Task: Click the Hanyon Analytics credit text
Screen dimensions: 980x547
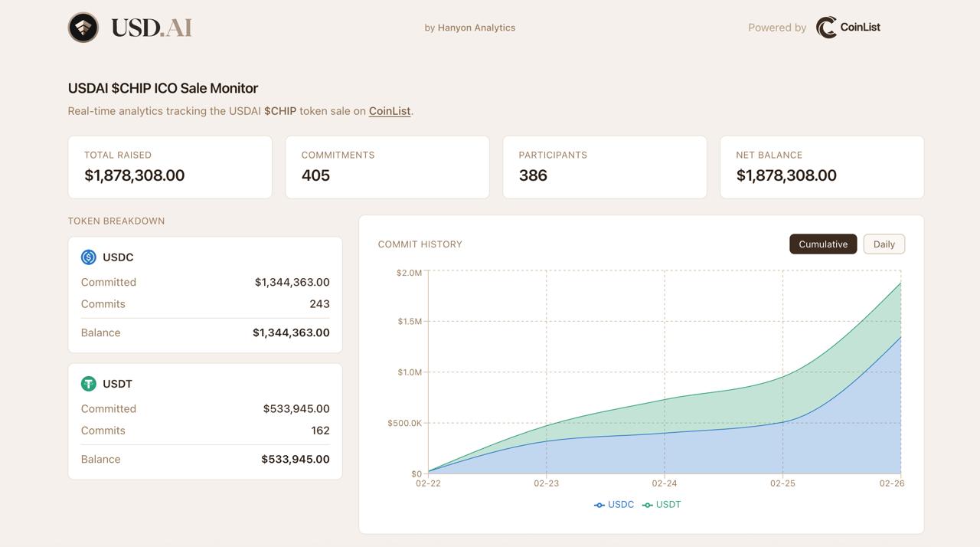Action: coord(469,28)
